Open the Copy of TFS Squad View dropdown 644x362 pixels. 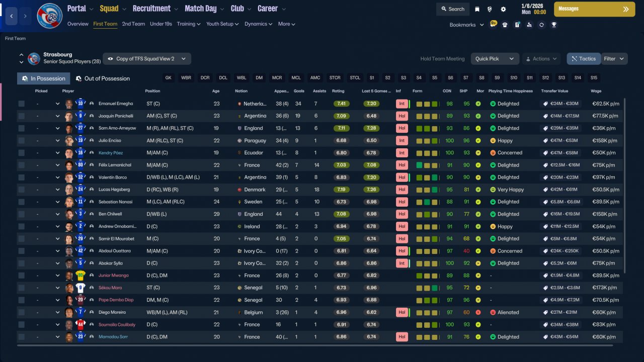pyautogui.click(x=147, y=59)
